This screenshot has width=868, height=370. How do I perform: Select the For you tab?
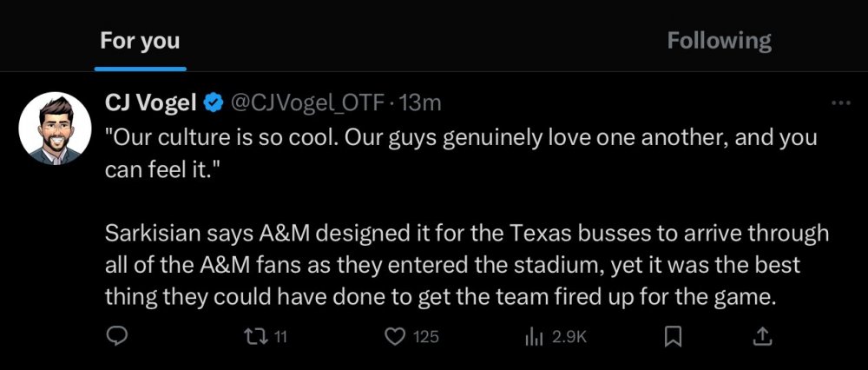[140, 41]
